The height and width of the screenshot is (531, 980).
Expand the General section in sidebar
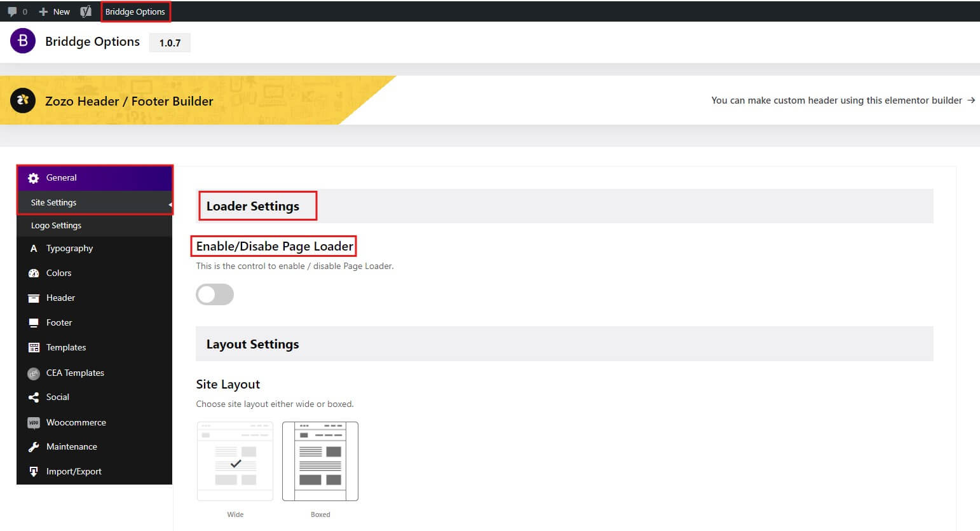[x=61, y=178]
